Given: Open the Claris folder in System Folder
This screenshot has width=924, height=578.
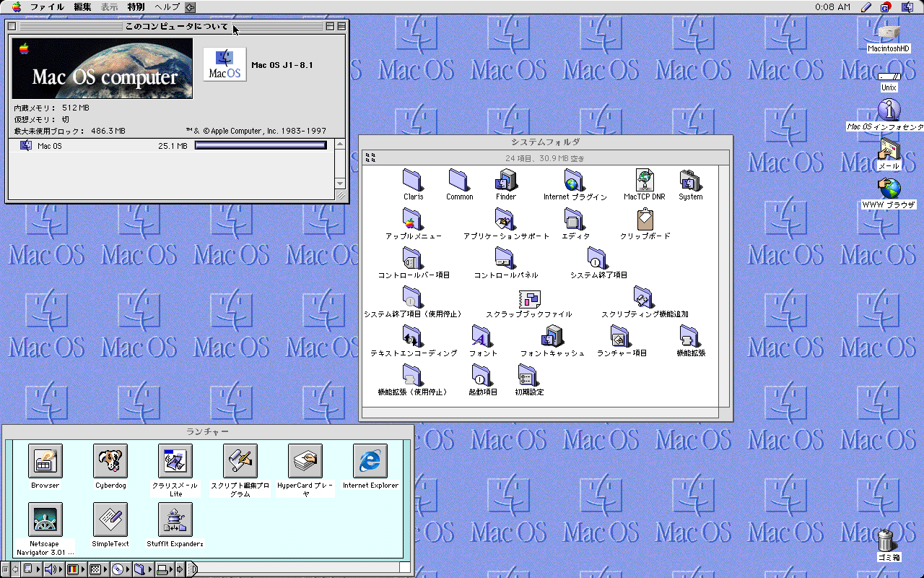Looking at the screenshot, I should pos(413,180).
